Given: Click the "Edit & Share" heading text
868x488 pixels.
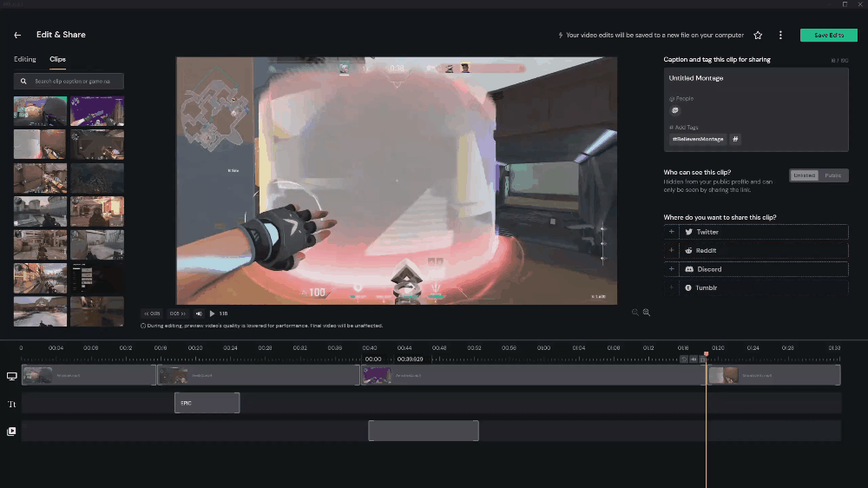Looking at the screenshot, I should pyautogui.click(x=61, y=35).
